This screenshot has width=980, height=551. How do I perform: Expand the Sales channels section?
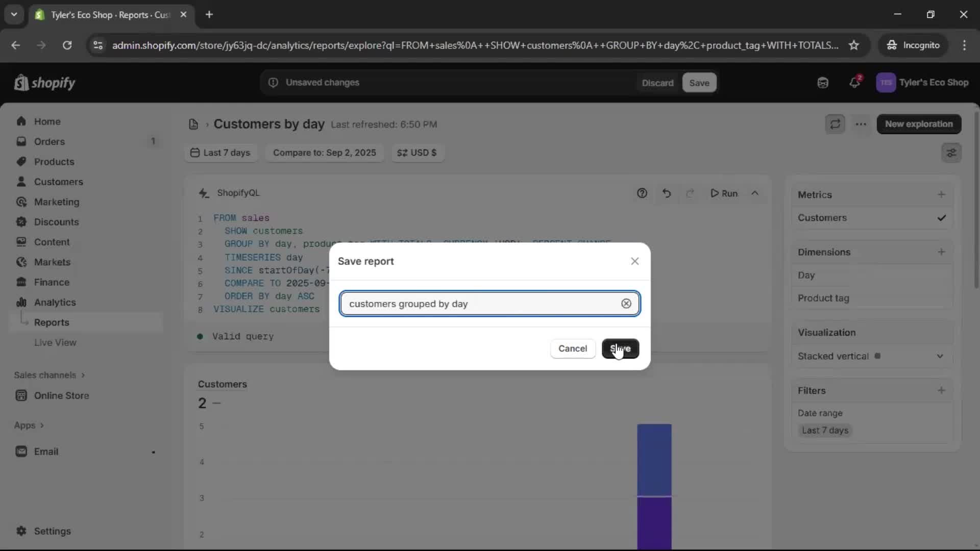pos(49,375)
